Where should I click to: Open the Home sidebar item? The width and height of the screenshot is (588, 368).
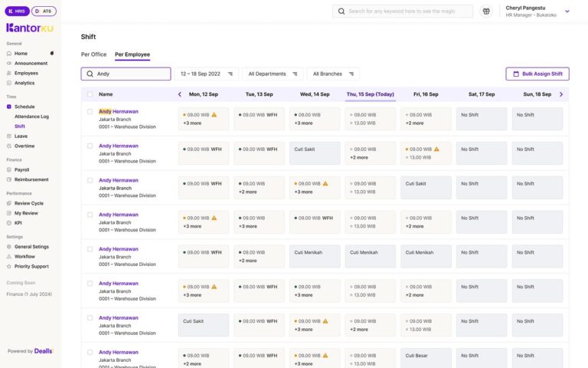click(x=21, y=54)
